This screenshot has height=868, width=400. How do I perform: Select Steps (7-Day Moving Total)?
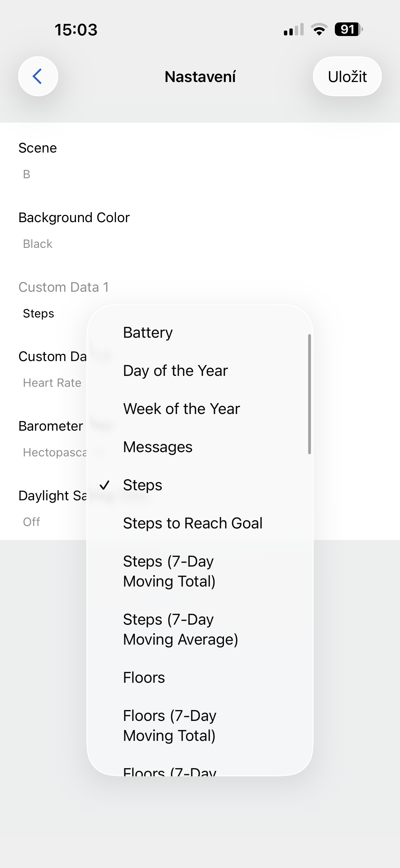click(169, 571)
